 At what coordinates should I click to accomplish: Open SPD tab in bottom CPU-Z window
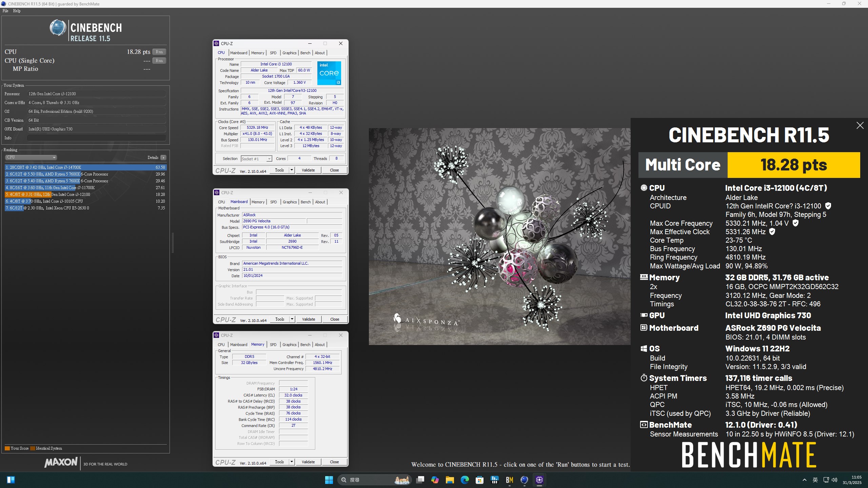[x=273, y=345]
